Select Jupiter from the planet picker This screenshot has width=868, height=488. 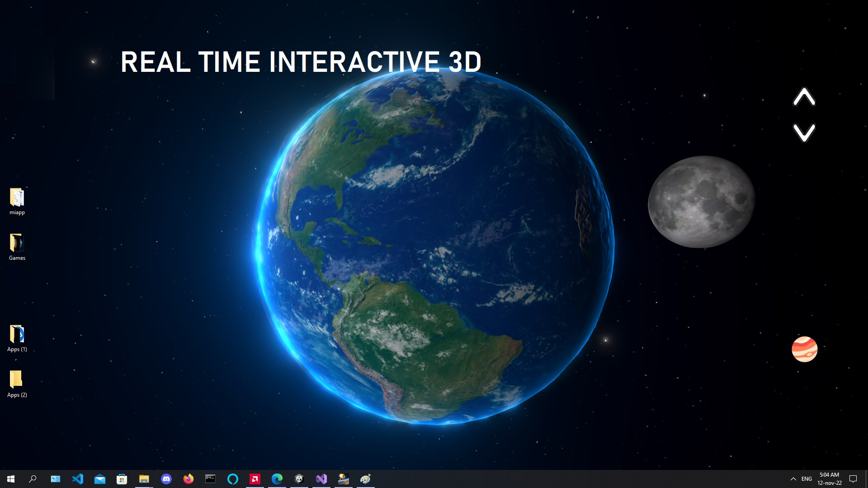805,349
